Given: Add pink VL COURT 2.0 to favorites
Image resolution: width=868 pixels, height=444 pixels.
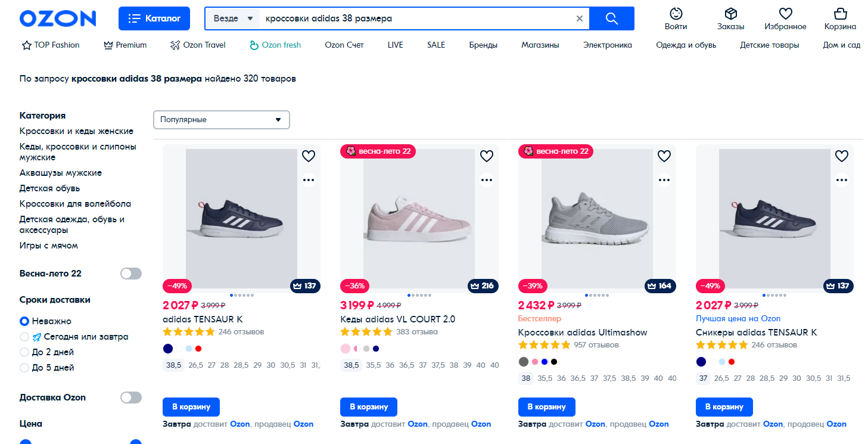Looking at the screenshot, I should click(x=487, y=156).
